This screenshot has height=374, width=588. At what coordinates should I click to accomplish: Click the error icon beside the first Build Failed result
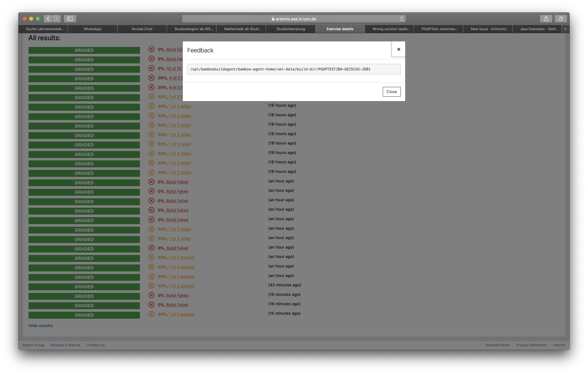[x=151, y=49]
